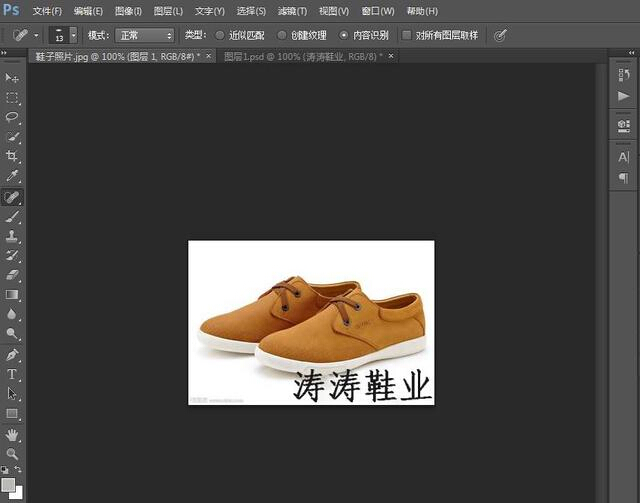
Task: Select the Lasso tool
Action: coord(12,117)
